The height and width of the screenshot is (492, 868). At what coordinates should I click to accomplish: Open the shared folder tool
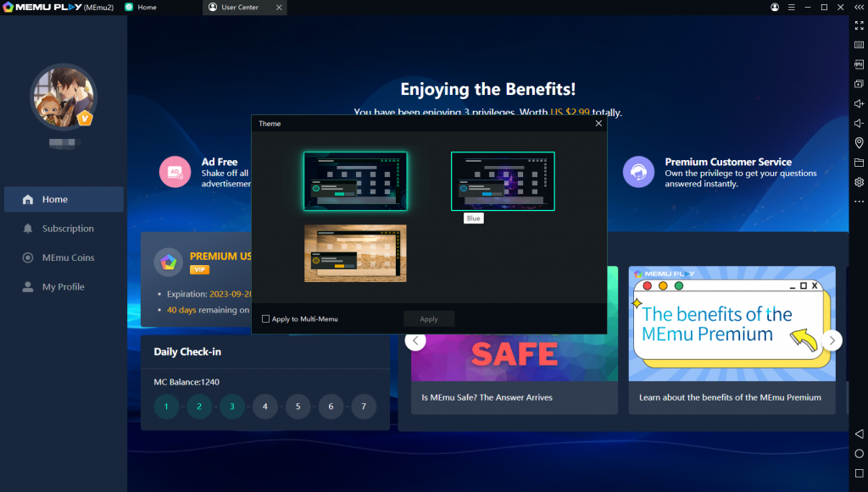point(859,161)
